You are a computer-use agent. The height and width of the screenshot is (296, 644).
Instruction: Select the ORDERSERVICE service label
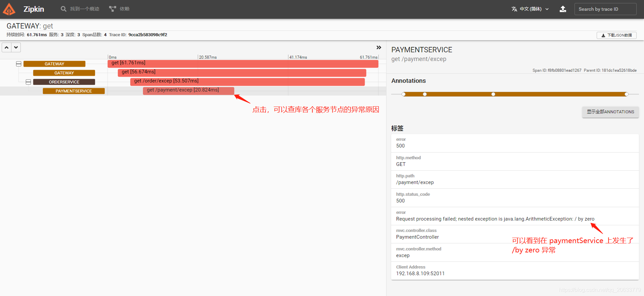click(64, 82)
